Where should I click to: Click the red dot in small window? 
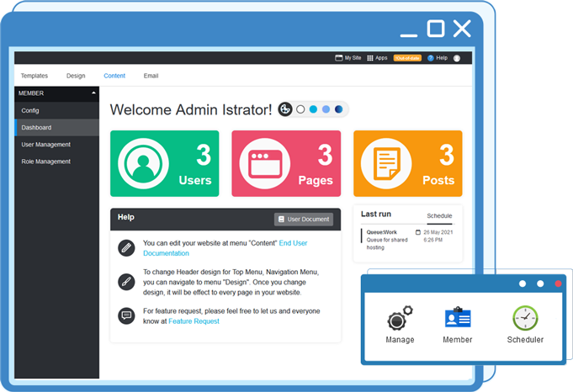pos(558,283)
